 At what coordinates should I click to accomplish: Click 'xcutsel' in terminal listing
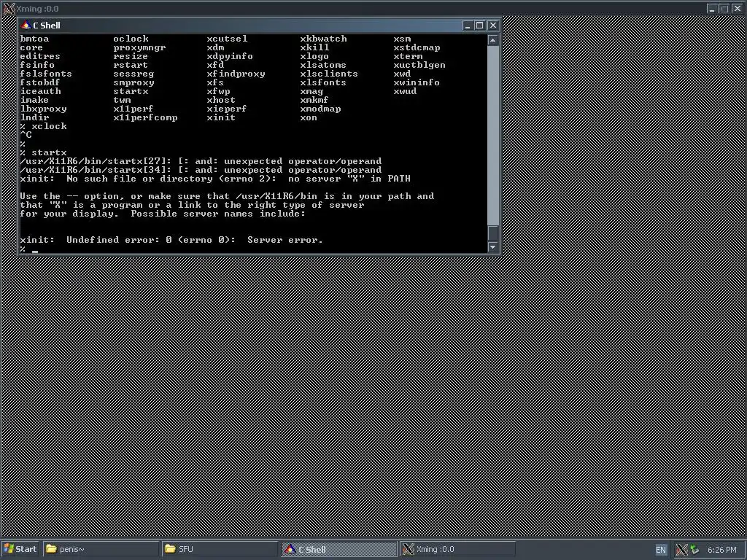(x=228, y=39)
